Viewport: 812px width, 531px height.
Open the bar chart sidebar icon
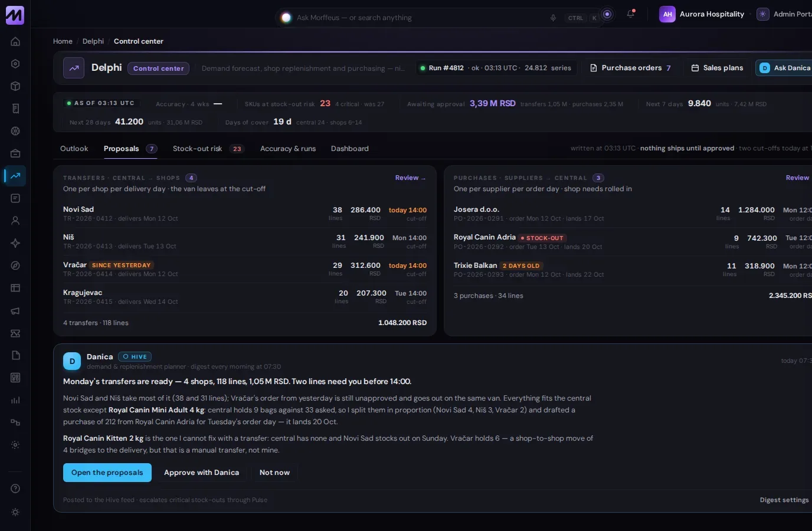[x=15, y=400]
